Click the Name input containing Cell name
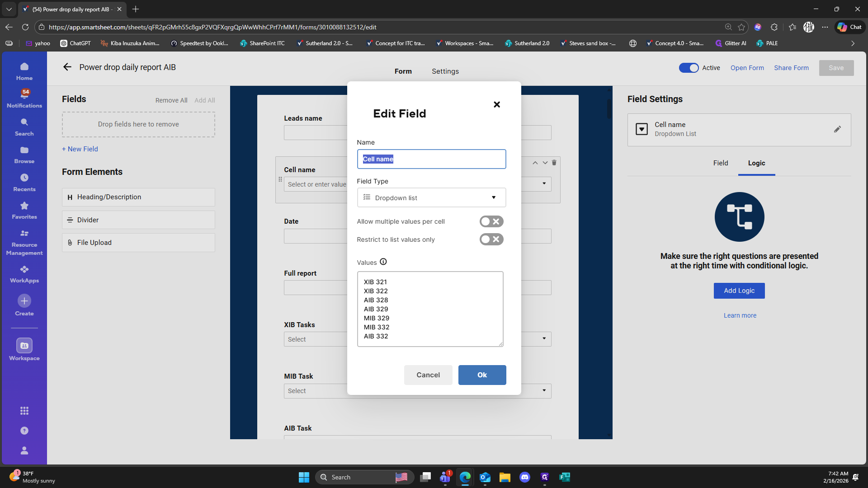Viewport: 868px width, 488px height. (431, 159)
